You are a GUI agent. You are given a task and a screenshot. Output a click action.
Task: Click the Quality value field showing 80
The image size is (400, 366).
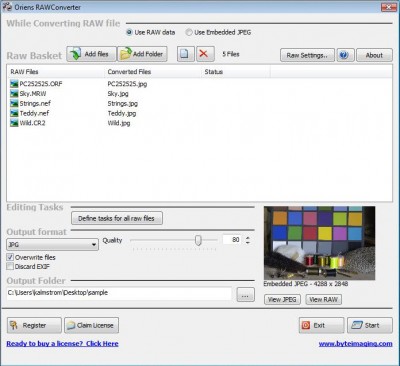[x=232, y=240]
